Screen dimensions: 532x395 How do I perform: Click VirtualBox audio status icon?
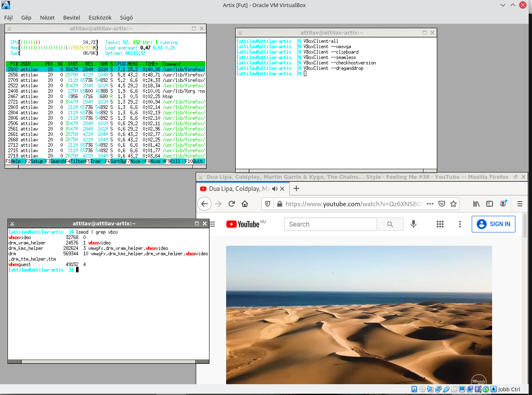click(430, 389)
